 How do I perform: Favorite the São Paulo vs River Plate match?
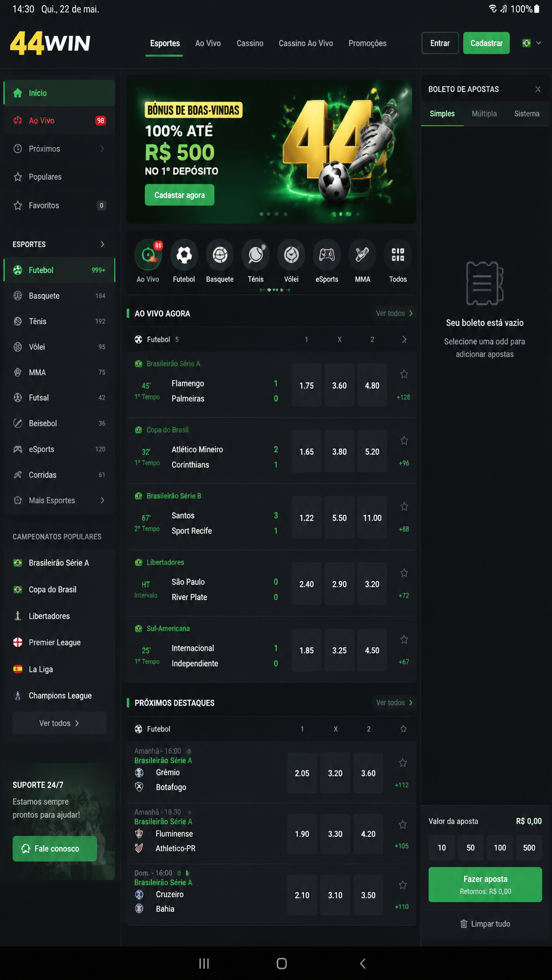tap(404, 573)
